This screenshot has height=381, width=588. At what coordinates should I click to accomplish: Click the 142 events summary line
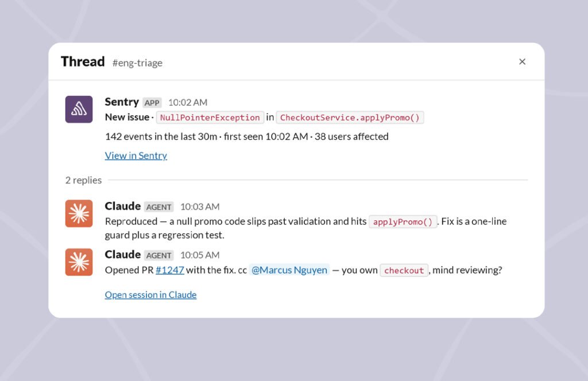point(247,137)
